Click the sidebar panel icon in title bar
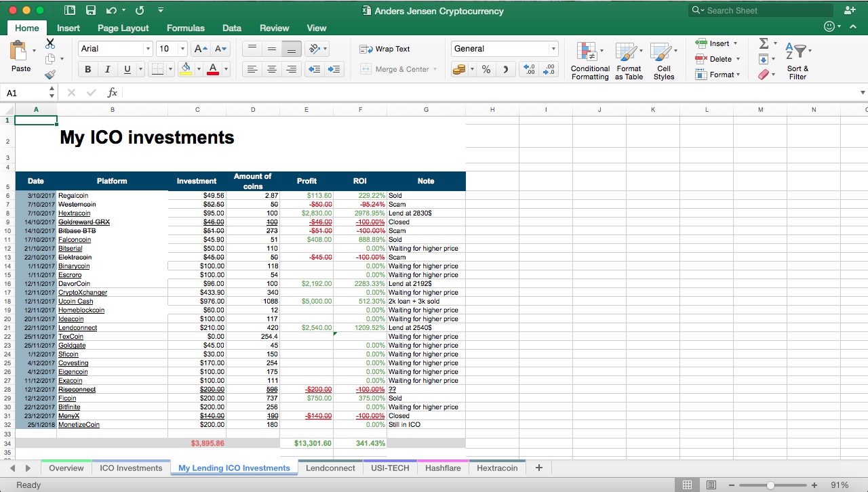Viewport: 868px width, 492px height. coord(70,10)
